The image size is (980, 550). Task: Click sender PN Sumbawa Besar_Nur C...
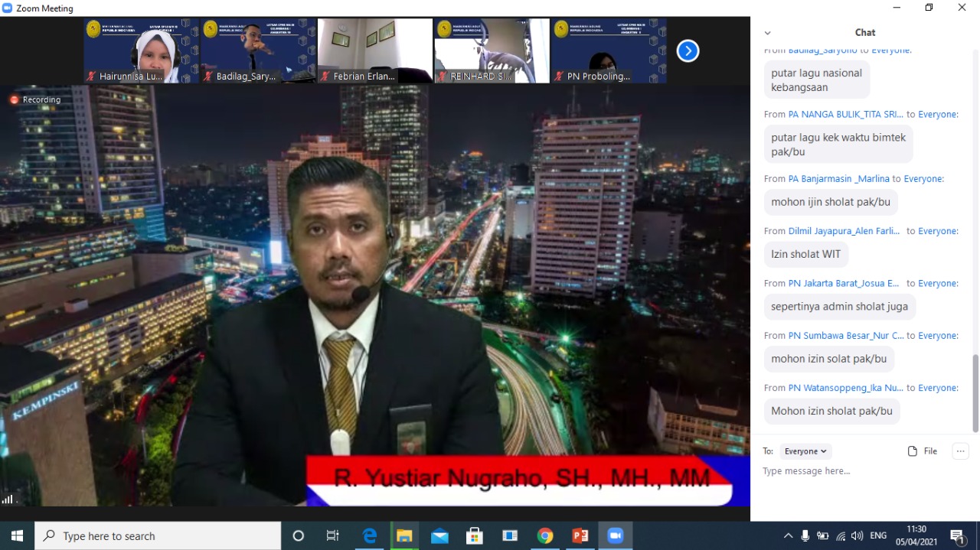[x=846, y=335]
